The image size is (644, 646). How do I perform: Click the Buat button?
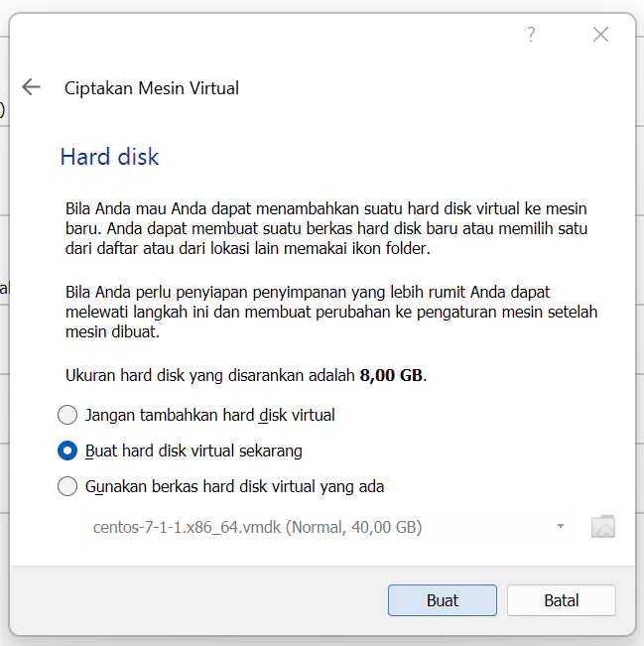(443, 600)
